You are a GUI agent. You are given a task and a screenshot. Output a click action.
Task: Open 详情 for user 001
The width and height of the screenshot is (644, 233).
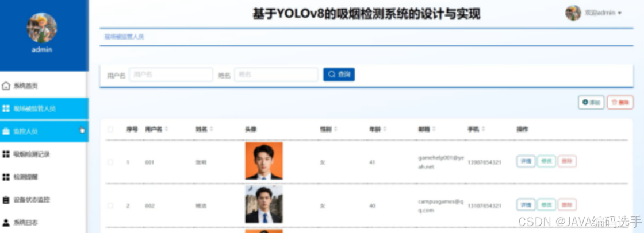click(526, 161)
